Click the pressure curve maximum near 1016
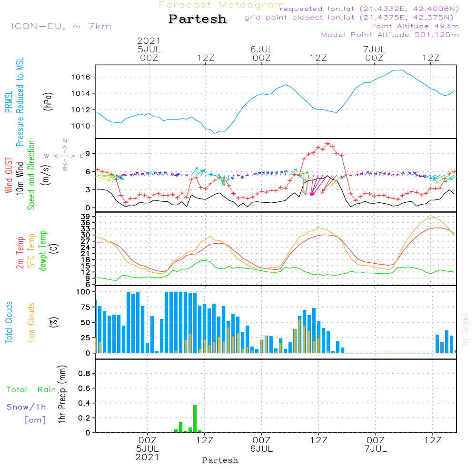 pyautogui.click(x=398, y=70)
